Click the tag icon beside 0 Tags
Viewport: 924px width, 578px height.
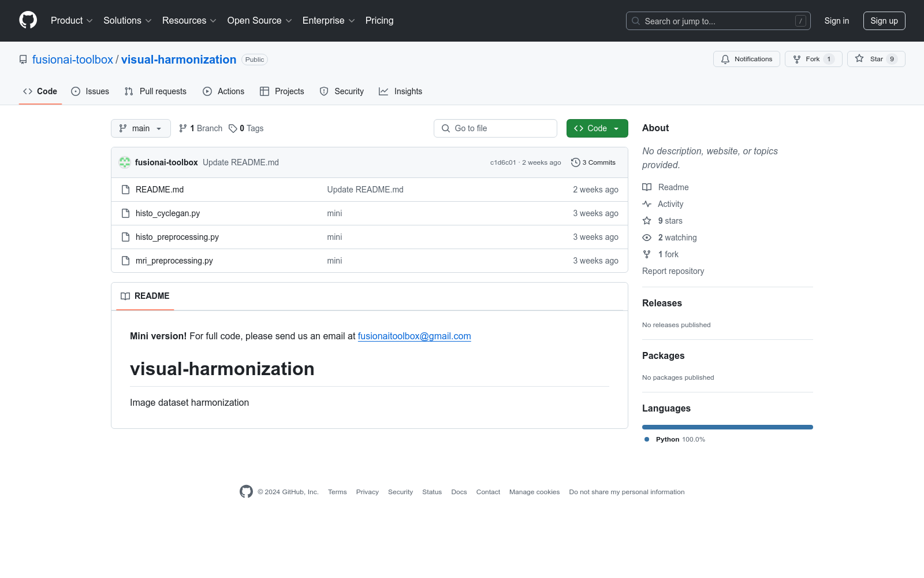click(233, 128)
